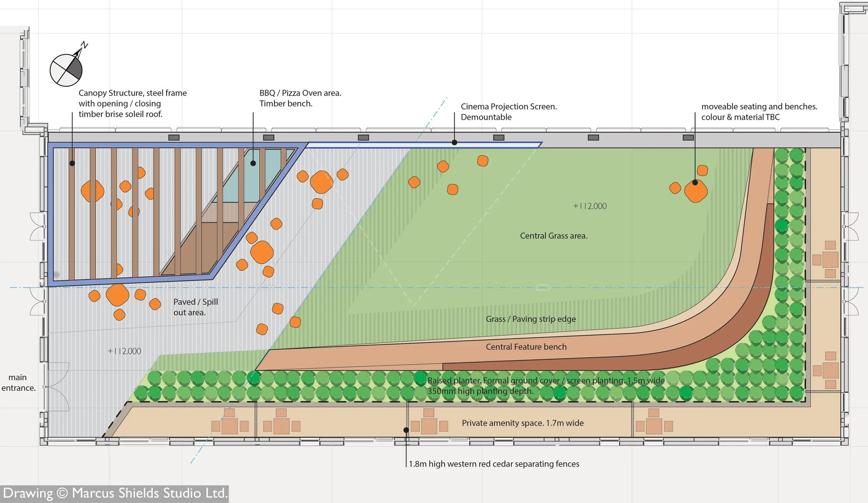Select the 'Paved / Spill out area.' label
Screen dimensions: 868x503
click(x=196, y=307)
